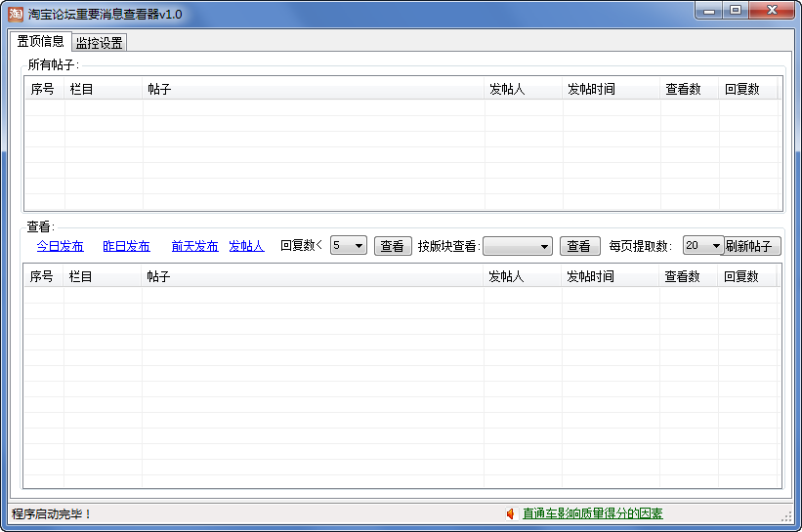
Task: Click 栏目 header in the 所有帖子 table
Action: coord(104,89)
